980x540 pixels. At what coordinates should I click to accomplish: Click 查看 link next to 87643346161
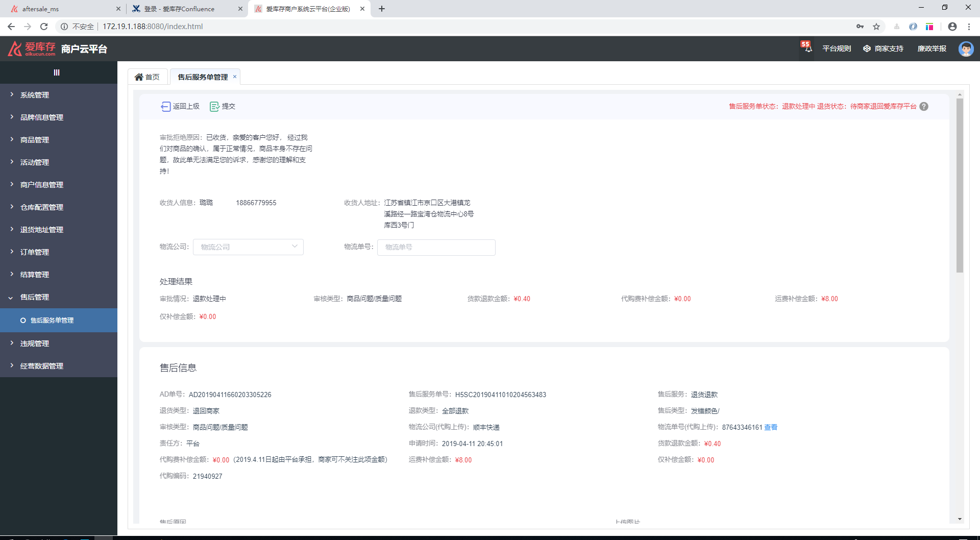click(771, 427)
